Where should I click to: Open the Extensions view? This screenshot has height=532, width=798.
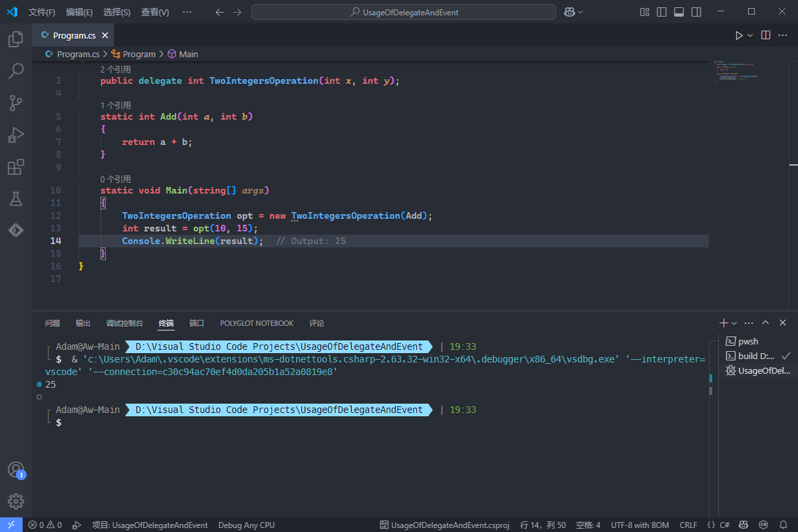click(16, 167)
